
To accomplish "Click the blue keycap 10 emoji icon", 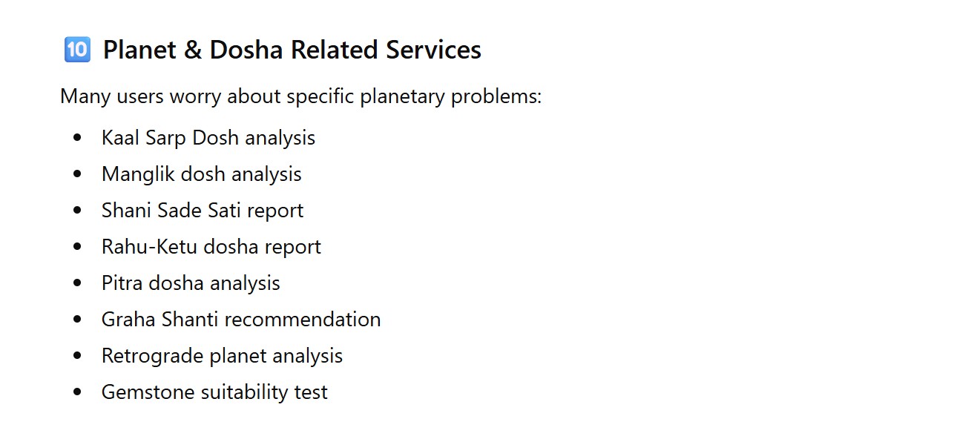I will [x=77, y=50].
